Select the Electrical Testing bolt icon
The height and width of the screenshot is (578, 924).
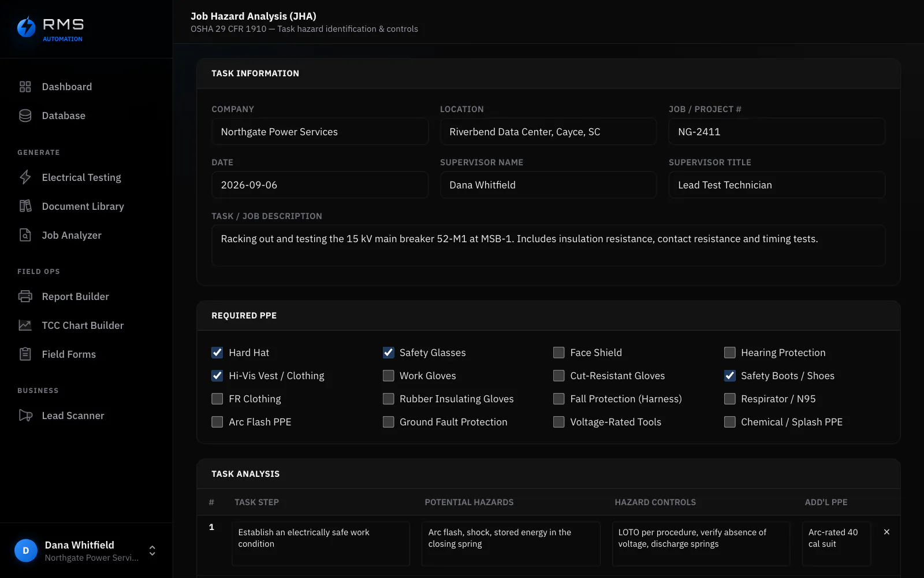25,177
